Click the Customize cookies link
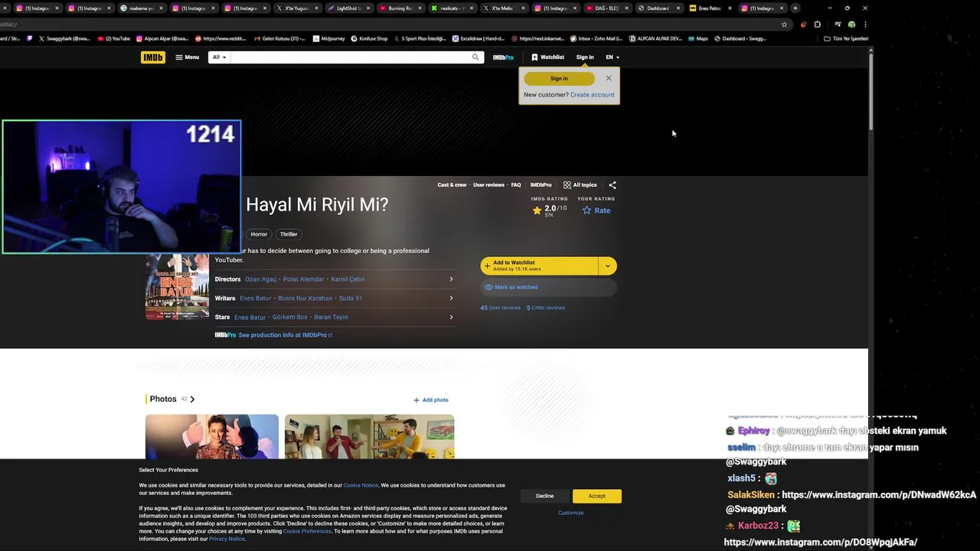 570,513
